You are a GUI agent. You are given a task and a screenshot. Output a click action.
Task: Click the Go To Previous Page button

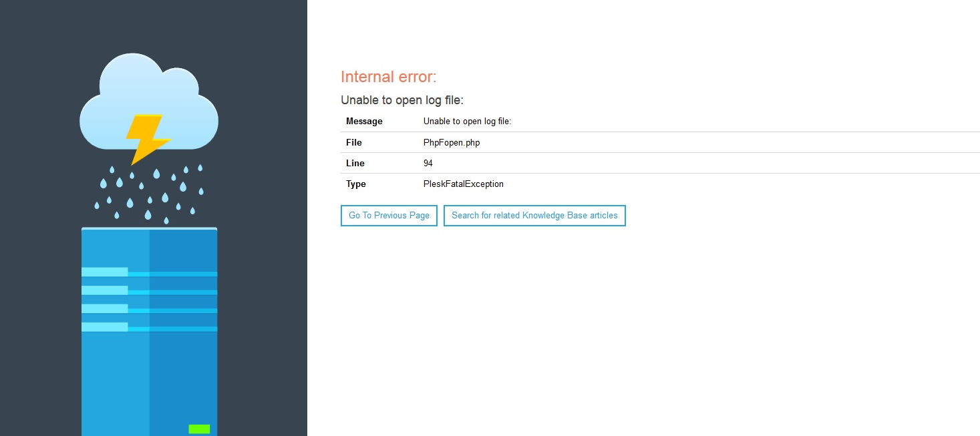pyautogui.click(x=389, y=216)
